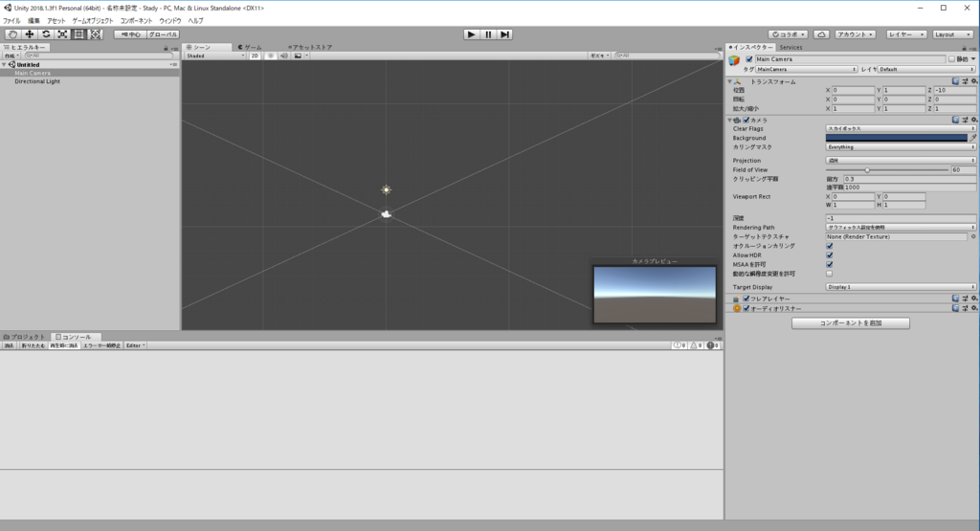Open Flare Layer component gear menu
This screenshot has height=531, width=980.
(973, 299)
